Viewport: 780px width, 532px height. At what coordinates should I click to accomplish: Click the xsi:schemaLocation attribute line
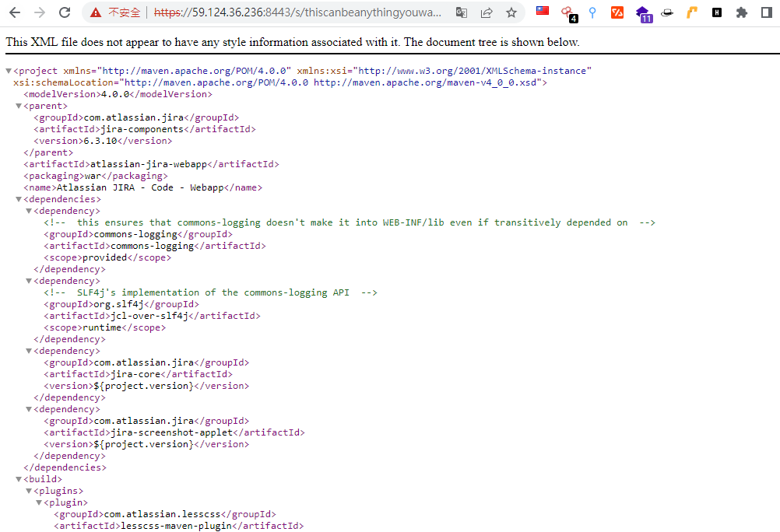point(280,82)
